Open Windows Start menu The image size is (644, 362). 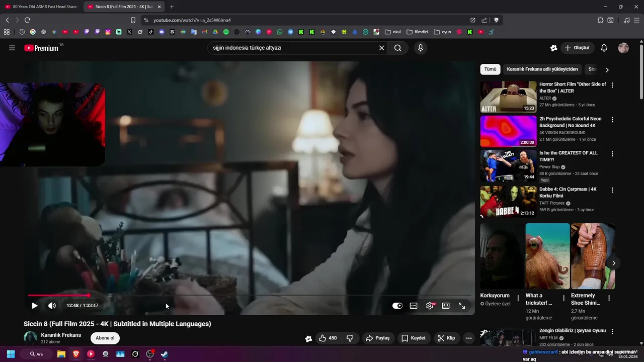point(11,354)
